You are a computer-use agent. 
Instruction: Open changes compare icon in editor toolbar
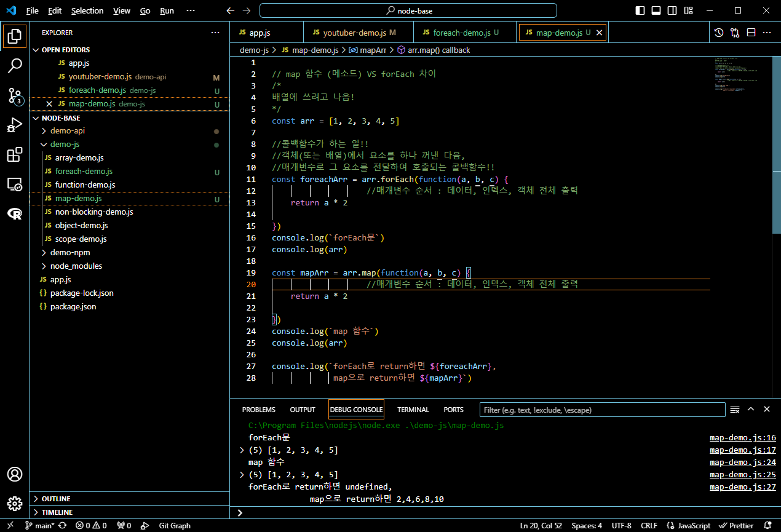735,33
